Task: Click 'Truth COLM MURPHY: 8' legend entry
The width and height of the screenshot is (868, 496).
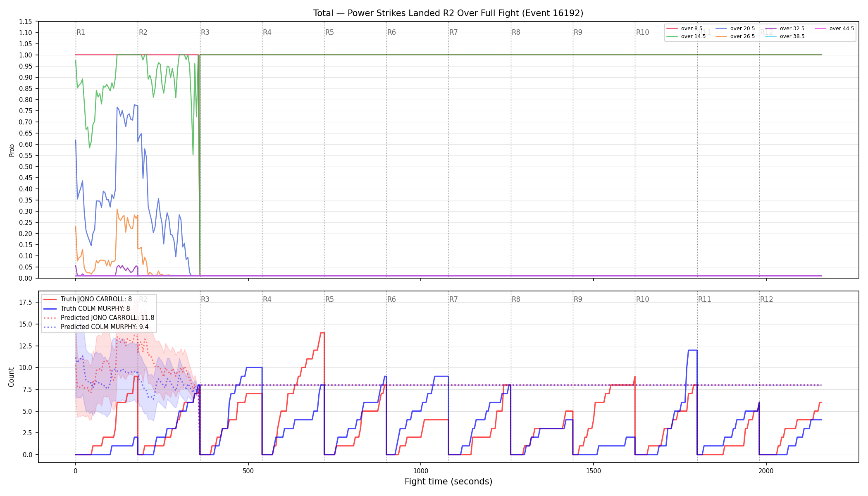Action: [86, 308]
